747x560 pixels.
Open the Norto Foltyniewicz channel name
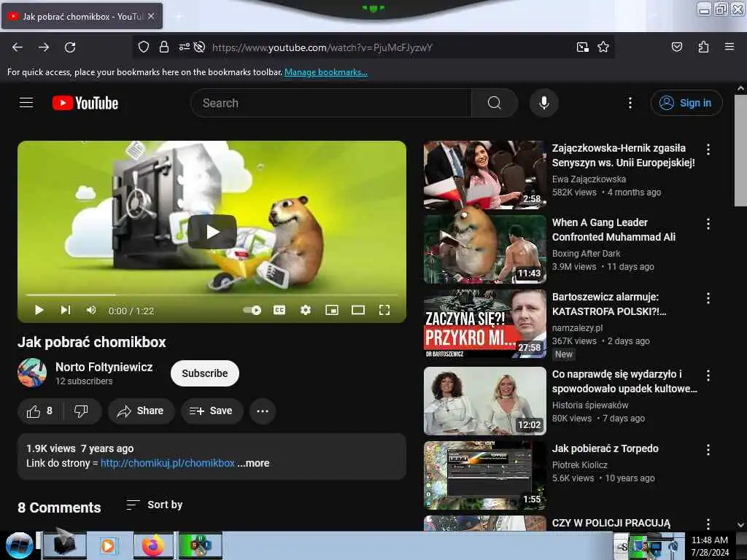tap(104, 367)
